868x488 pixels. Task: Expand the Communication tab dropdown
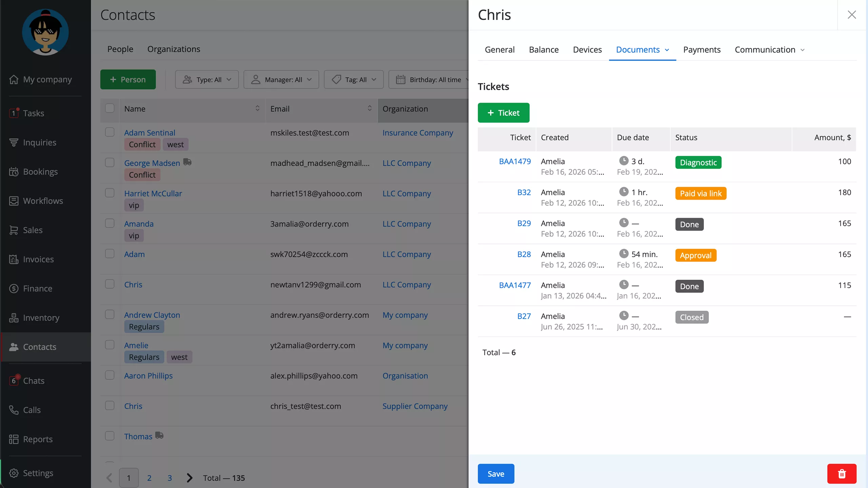point(803,49)
